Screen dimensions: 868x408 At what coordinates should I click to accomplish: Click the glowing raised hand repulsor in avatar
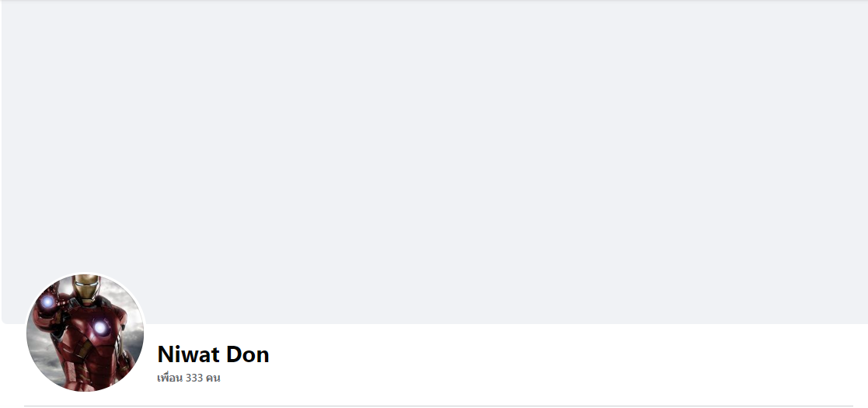tap(47, 302)
